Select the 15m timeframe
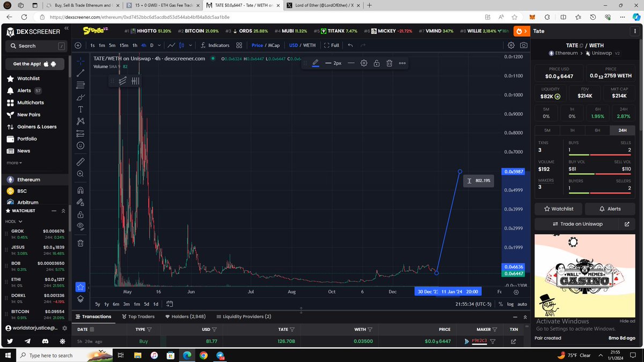 [124, 46]
